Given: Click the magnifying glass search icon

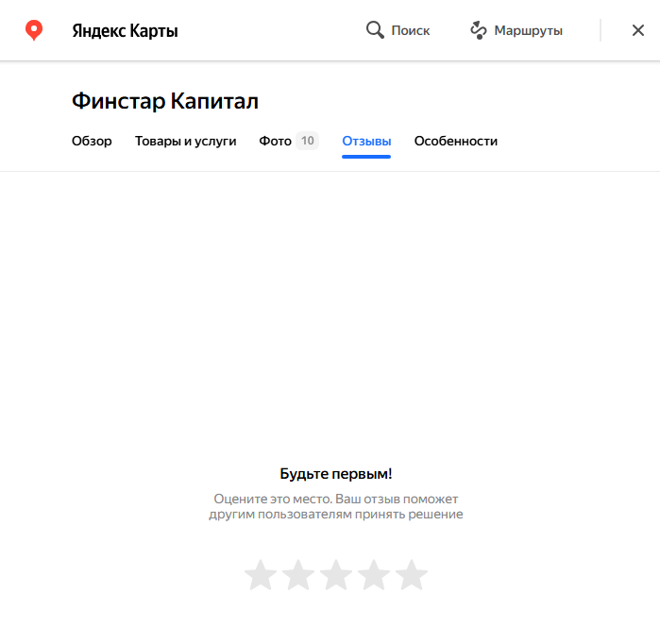Looking at the screenshot, I should tap(375, 30).
